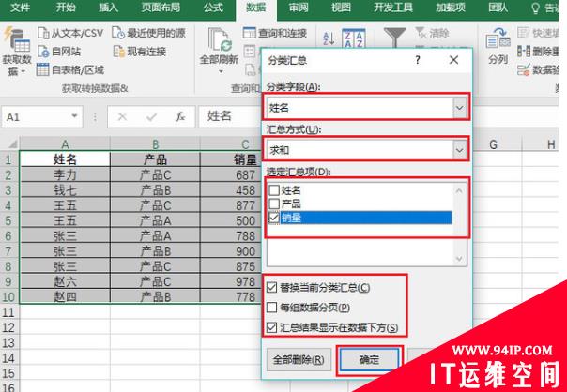567x392 pixels.
Task: Click cell with sales value 978
Action: 231,281
